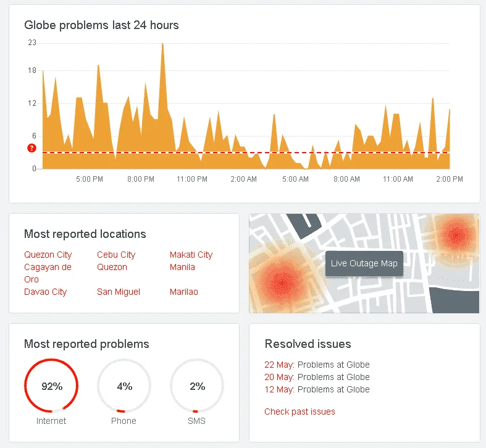Click the large red hotspot on outage map
This screenshot has width=486, height=448.
tap(282, 282)
